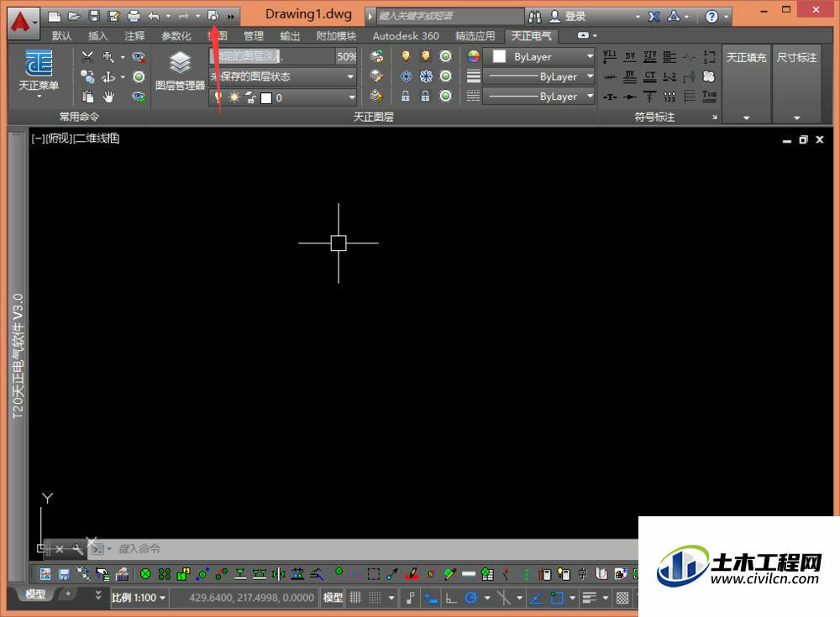Open the lineweight ByLayer dropdown
This screenshot has width=840, height=617.
point(539,76)
